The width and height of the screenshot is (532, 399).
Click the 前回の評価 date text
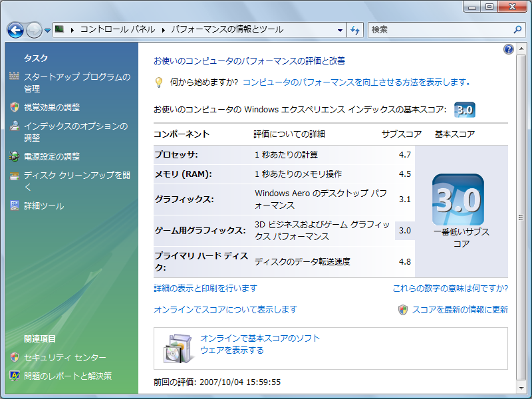217,382
